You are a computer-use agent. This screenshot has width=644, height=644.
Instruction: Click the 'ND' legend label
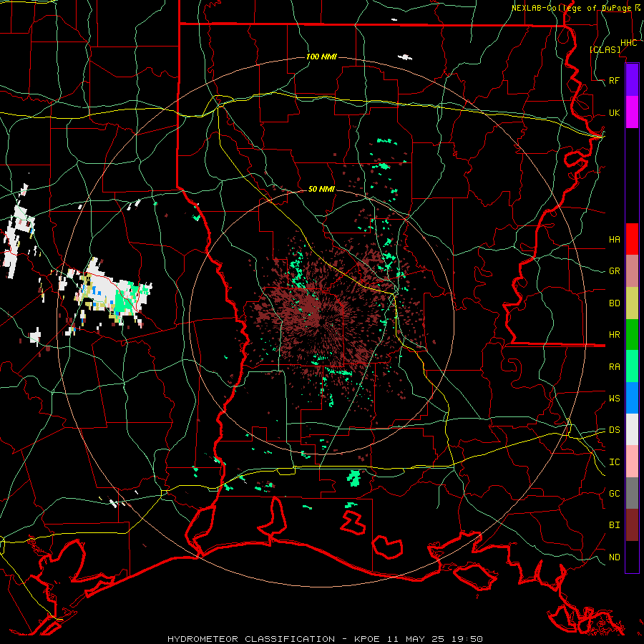614,557
